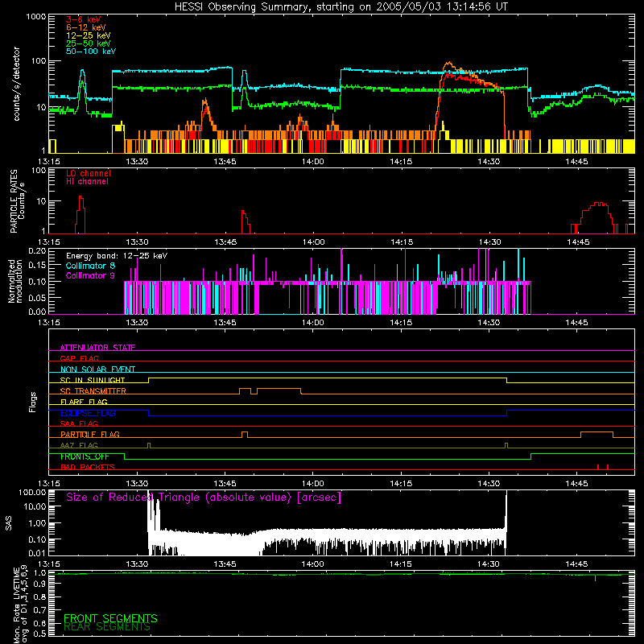
Task: Click the FRONTS_OFF rising step near 14:37
Action: [x=530, y=456]
